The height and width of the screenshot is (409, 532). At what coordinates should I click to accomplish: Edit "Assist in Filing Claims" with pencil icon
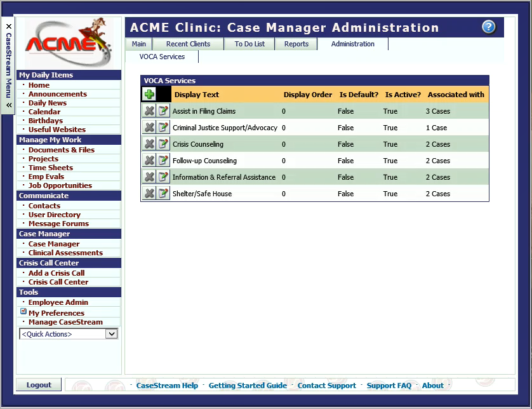pyautogui.click(x=163, y=111)
